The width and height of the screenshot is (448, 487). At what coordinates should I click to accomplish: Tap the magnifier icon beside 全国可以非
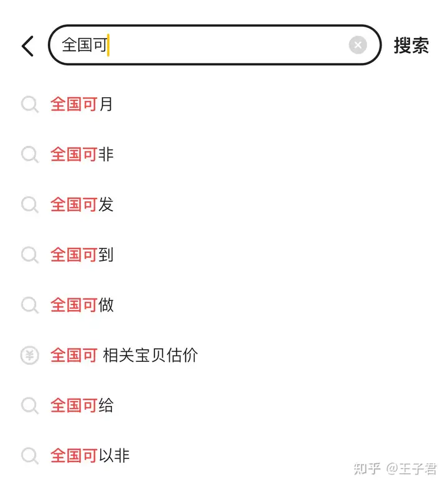[30, 456]
